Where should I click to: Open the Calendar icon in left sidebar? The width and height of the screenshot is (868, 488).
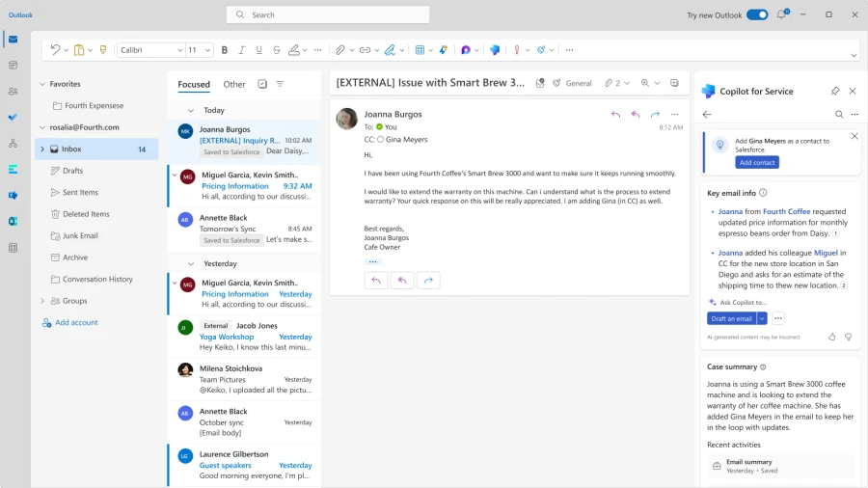point(13,65)
